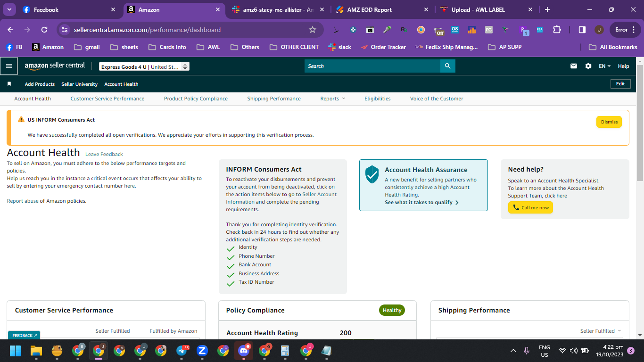This screenshot has width=644, height=362.
Task: Show hidden icons in system tray
Action: (x=513, y=351)
